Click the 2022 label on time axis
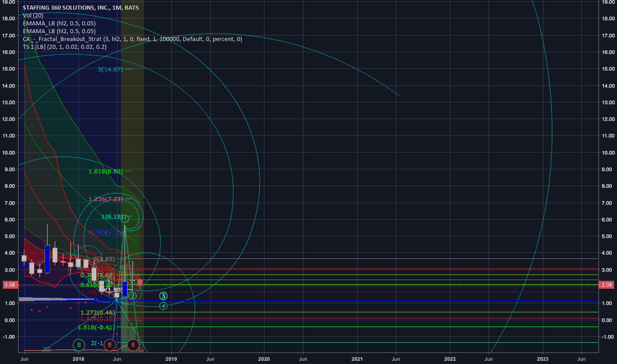Screen dimensions: 617x364 (x=450, y=359)
